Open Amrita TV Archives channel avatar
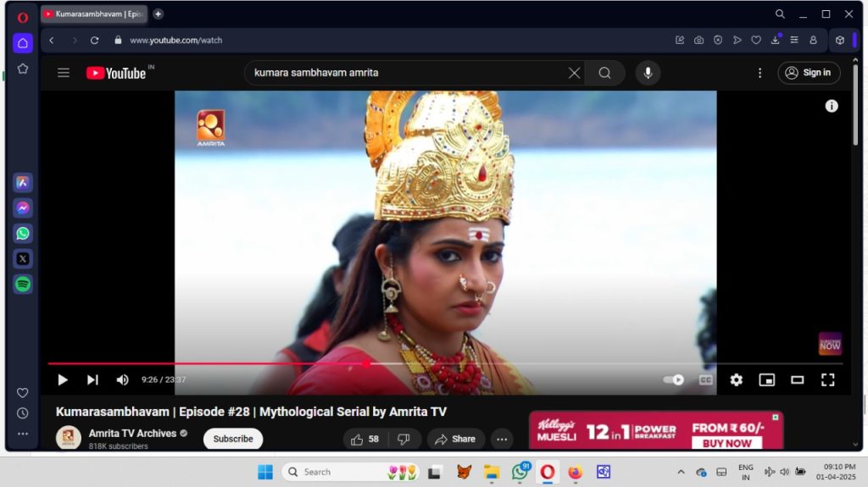 [69, 438]
